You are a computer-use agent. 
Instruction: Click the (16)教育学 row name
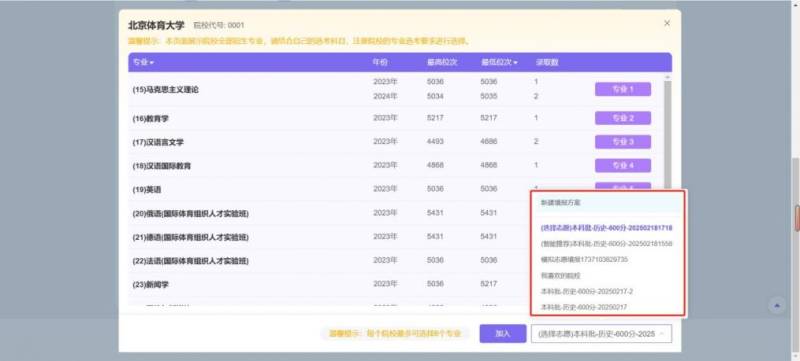[x=151, y=119]
